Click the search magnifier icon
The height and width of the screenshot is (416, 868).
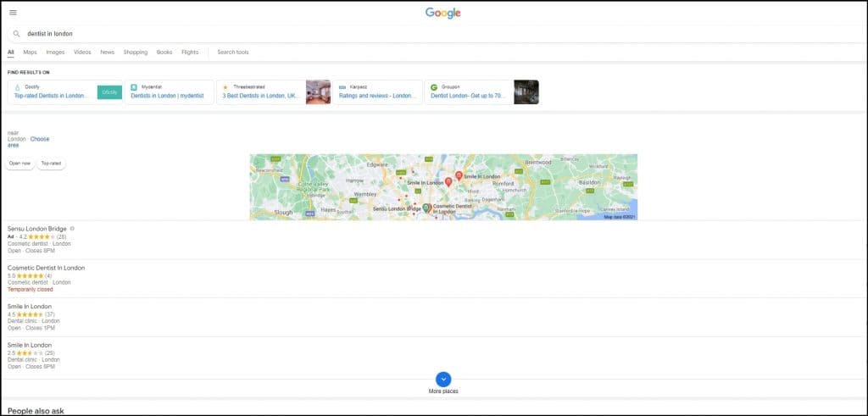pos(16,34)
